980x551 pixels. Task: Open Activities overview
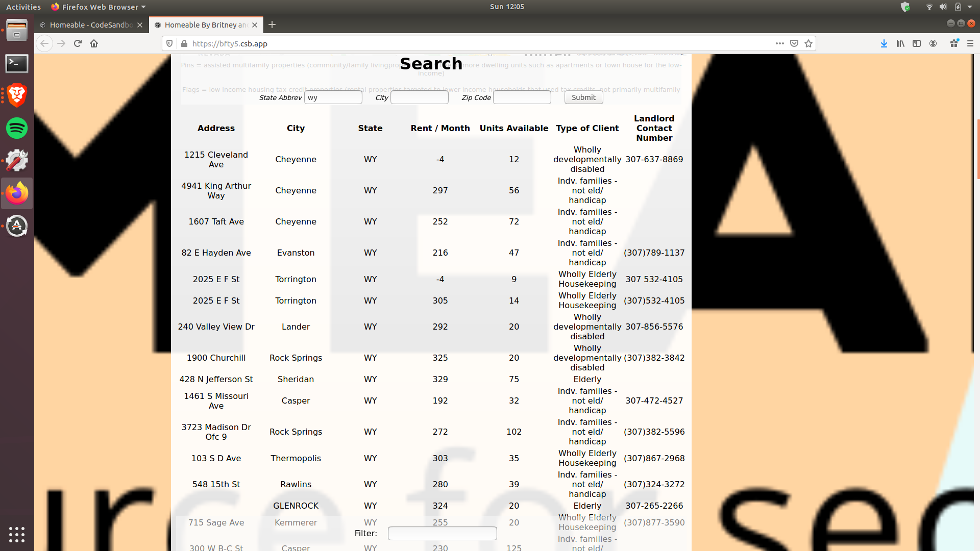[23, 7]
